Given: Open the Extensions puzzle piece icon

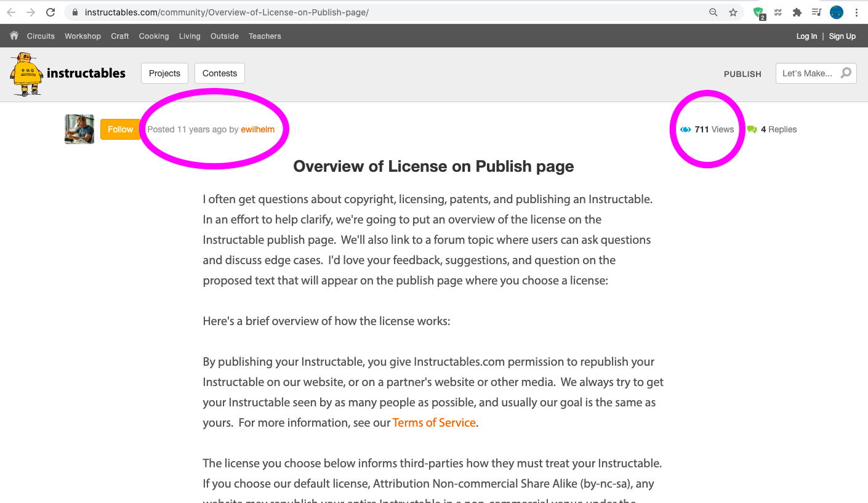Looking at the screenshot, I should 797,12.
